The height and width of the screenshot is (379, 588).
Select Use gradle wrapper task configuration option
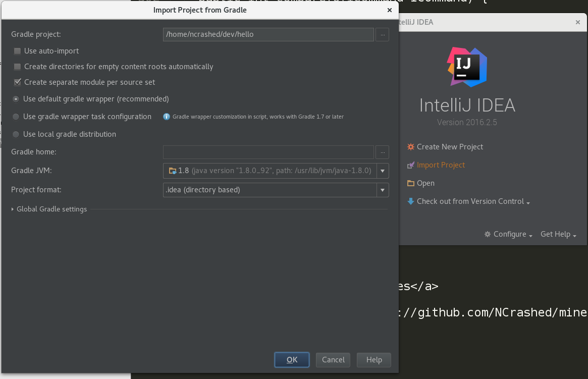[x=16, y=117]
